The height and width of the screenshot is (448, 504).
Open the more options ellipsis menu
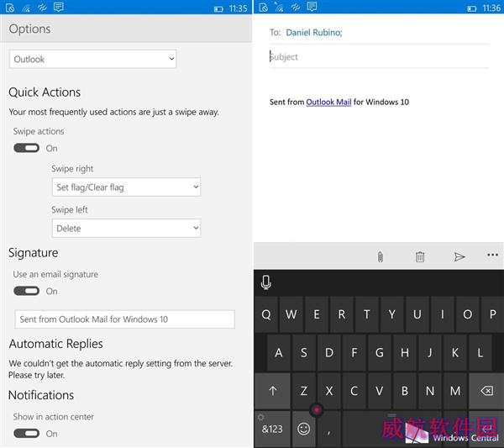(x=492, y=255)
